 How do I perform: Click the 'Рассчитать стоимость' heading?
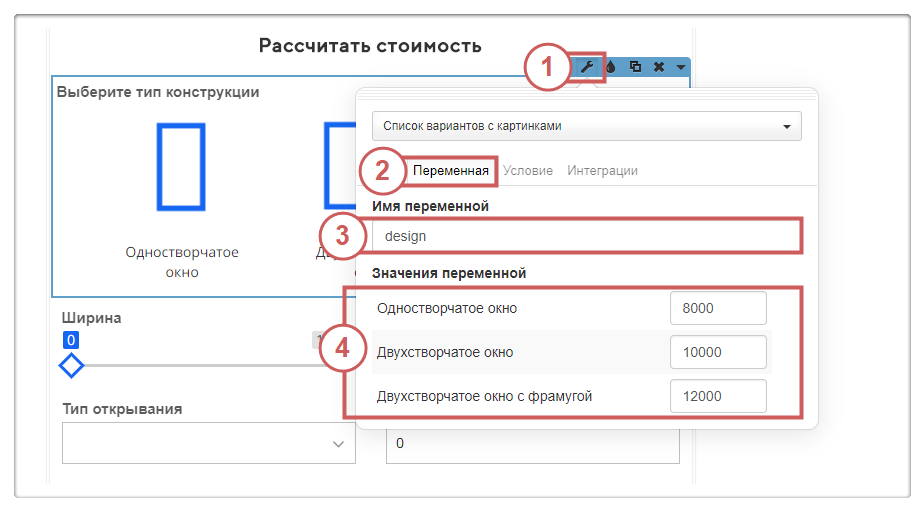[370, 46]
